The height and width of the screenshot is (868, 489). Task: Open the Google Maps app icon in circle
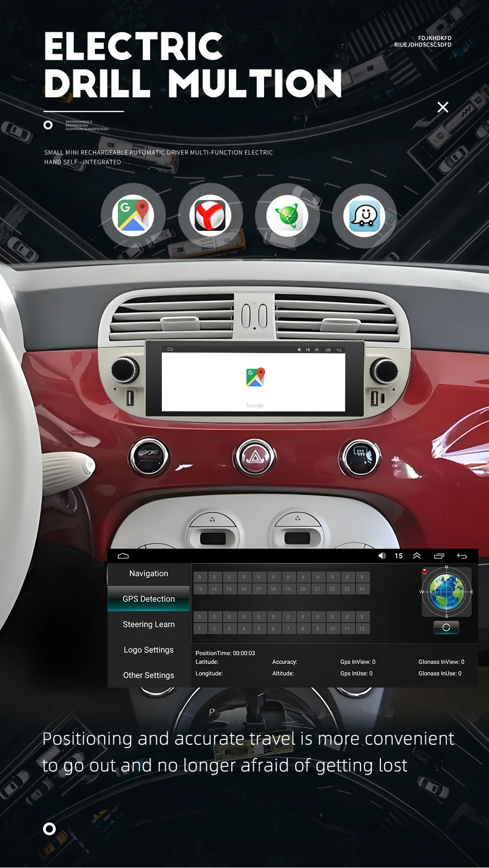coord(133,216)
